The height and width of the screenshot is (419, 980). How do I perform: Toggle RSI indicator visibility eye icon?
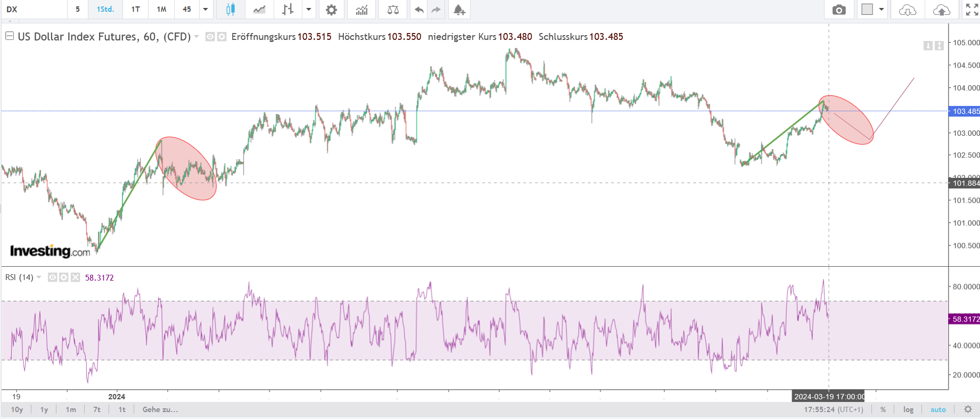[52, 277]
